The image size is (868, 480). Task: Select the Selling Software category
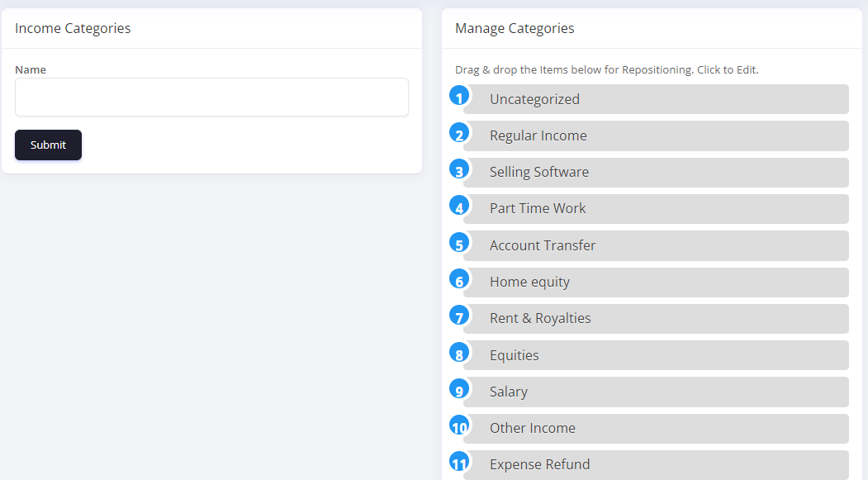pyautogui.click(x=656, y=172)
